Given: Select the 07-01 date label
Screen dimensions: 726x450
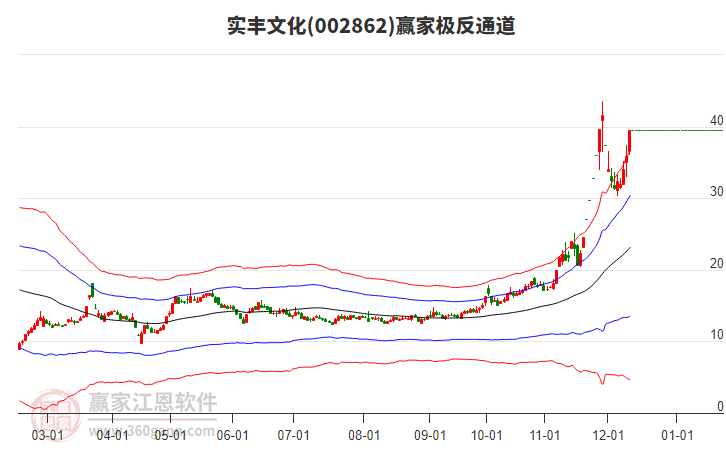Looking at the screenshot, I should (x=294, y=436).
